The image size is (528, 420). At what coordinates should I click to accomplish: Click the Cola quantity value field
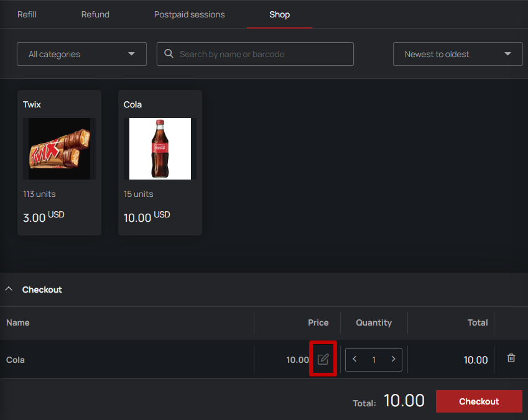374,360
